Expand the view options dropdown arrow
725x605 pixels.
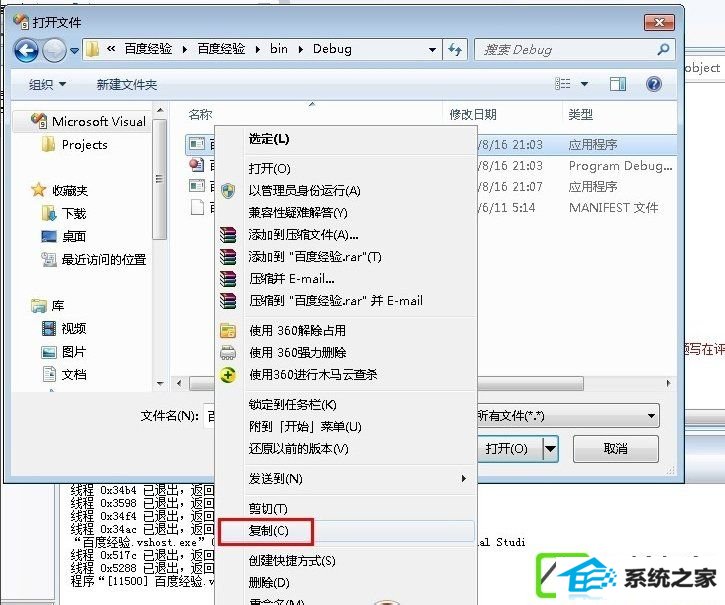coord(584,84)
